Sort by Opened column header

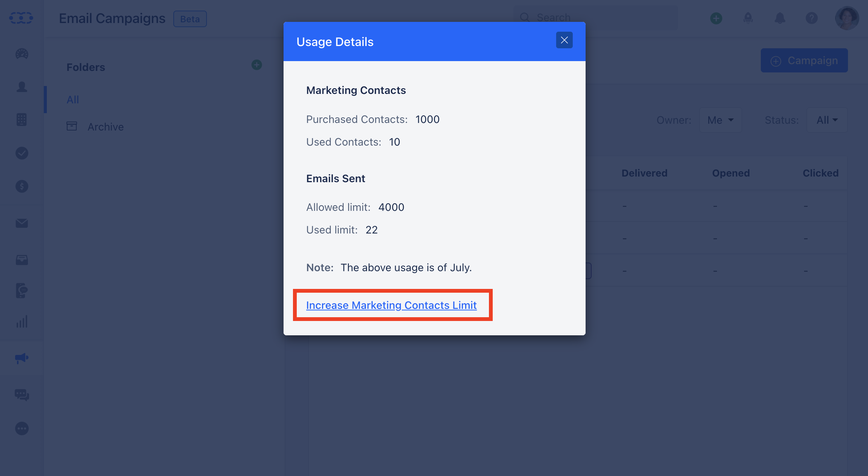(731, 173)
